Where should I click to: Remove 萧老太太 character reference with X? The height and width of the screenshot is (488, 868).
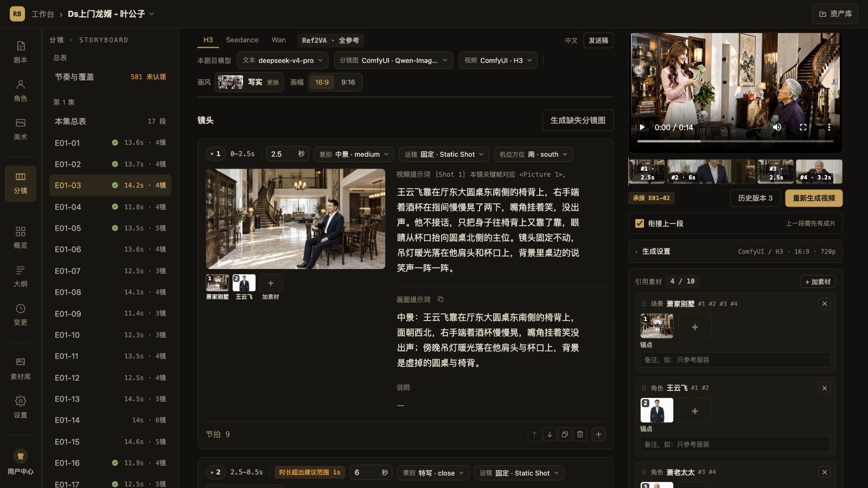pos(825,472)
